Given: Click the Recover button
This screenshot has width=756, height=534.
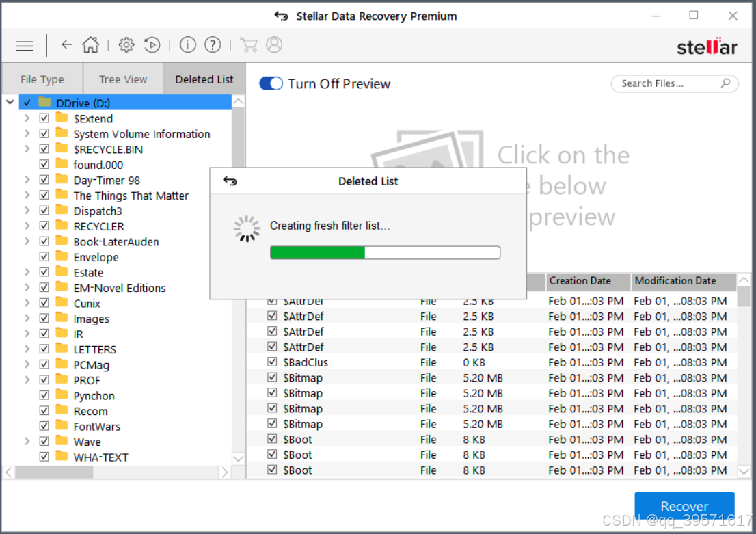Looking at the screenshot, I should pos(684,506).
